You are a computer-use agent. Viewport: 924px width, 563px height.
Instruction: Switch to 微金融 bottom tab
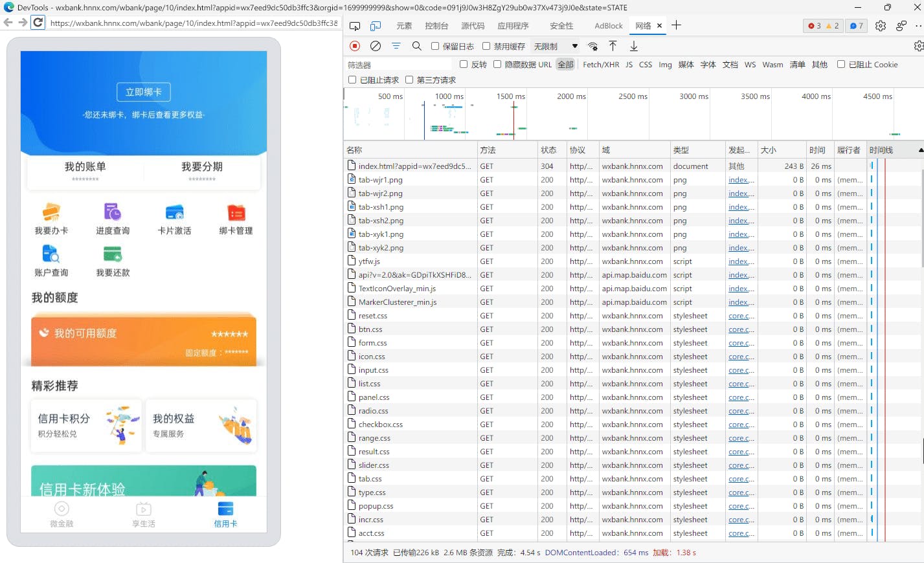pyautogui.click(x=62, y=514)
